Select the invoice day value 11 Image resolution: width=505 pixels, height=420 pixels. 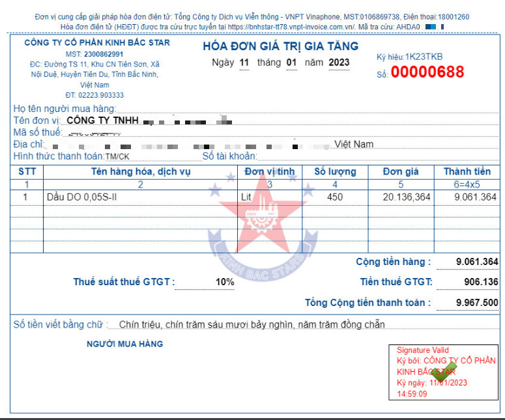[244, 62]
